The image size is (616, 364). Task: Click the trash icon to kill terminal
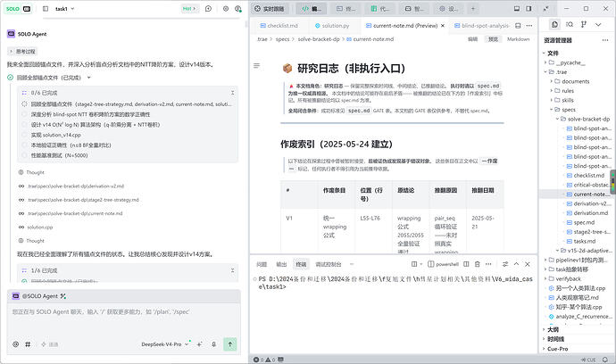coord(477,264)
